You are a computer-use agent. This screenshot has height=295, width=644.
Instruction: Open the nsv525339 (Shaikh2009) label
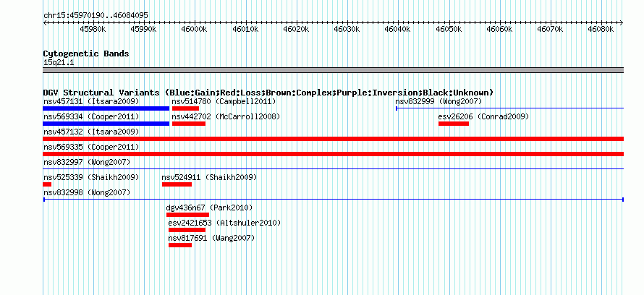pos(91,177)
